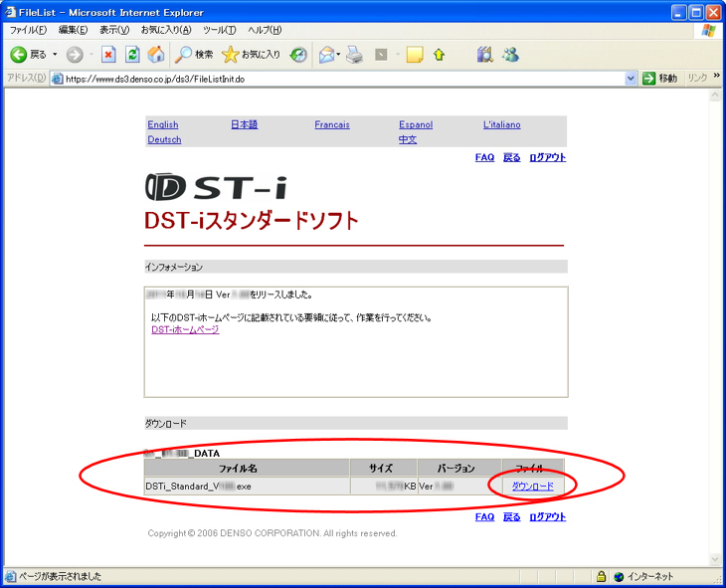Screen dimensions: 726x588
Task: Click the top ログアウト link
Action: [x=548, y=157]
